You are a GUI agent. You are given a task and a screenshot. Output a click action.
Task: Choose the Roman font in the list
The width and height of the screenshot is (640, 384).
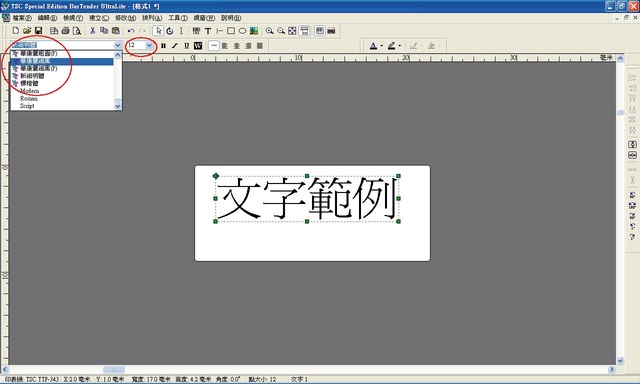coord(62,98)
